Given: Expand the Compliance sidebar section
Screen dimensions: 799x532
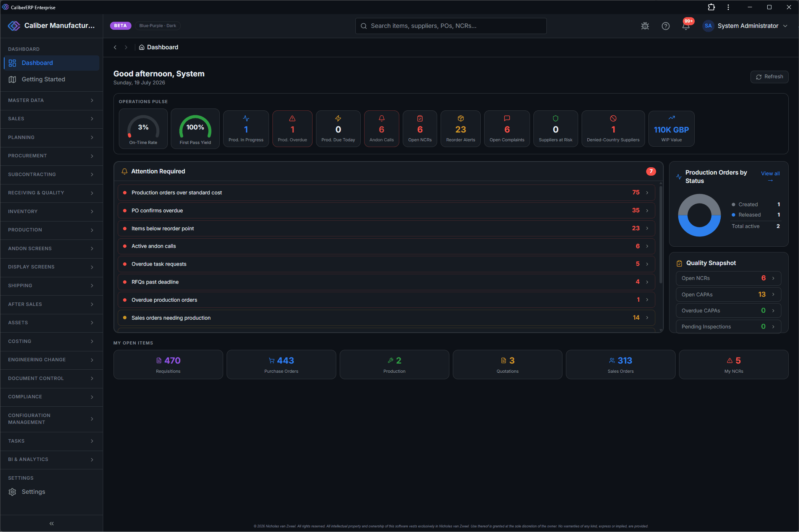Looking at the screenshot, I should 52,397.
